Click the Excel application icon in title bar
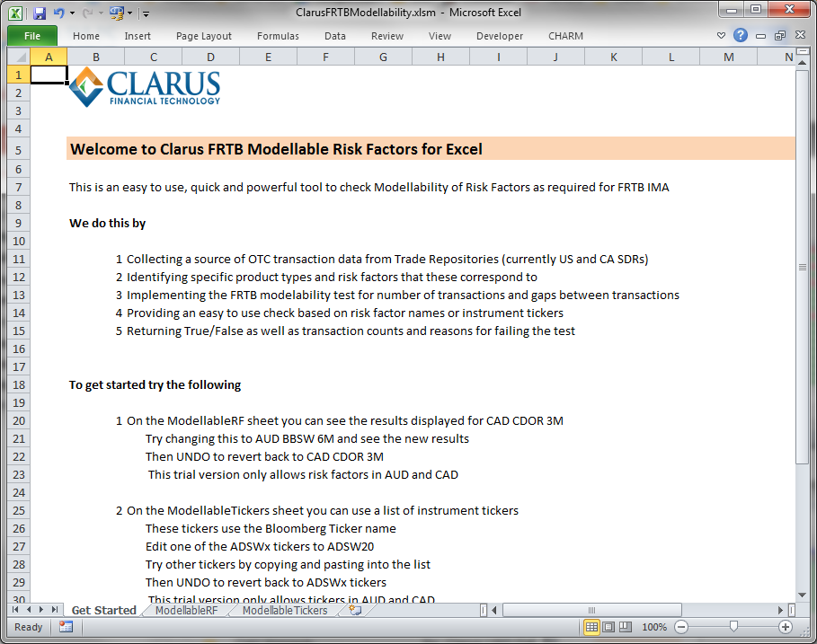This screenshot has height=644, width=817. pos(15,13)
